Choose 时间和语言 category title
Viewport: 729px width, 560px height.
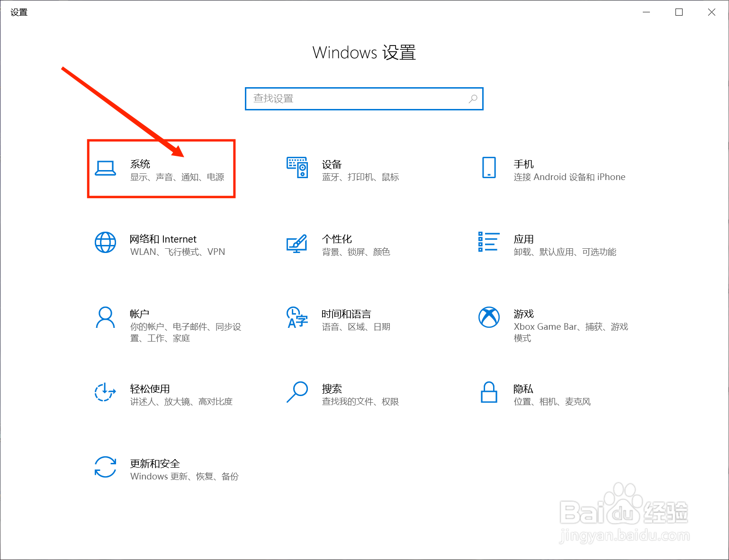pos(346,314)
